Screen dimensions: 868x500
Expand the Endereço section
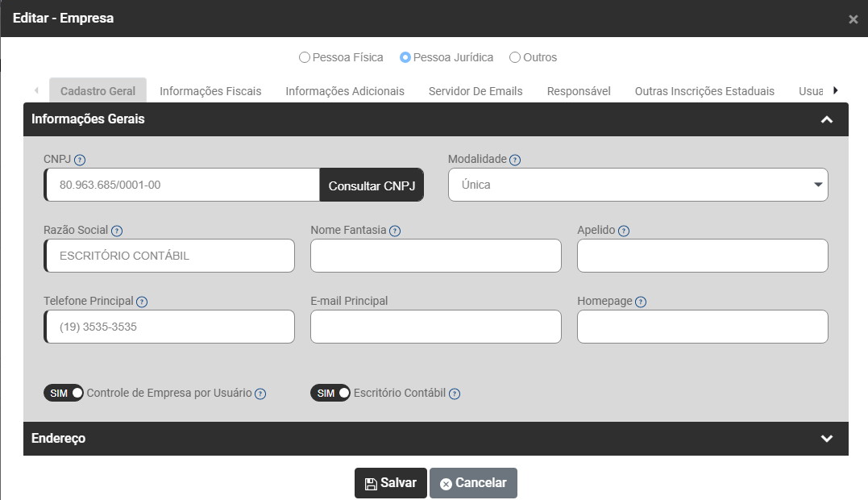826,439
